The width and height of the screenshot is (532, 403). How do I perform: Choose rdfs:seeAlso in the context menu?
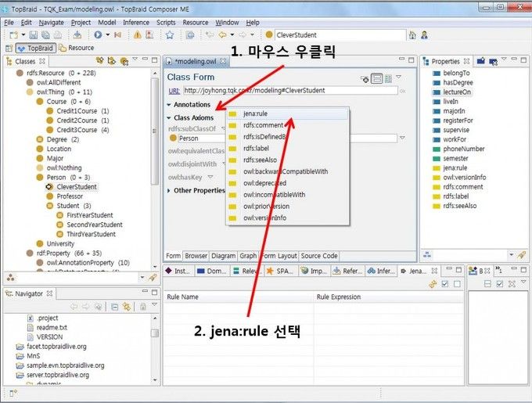click(287, 160)
